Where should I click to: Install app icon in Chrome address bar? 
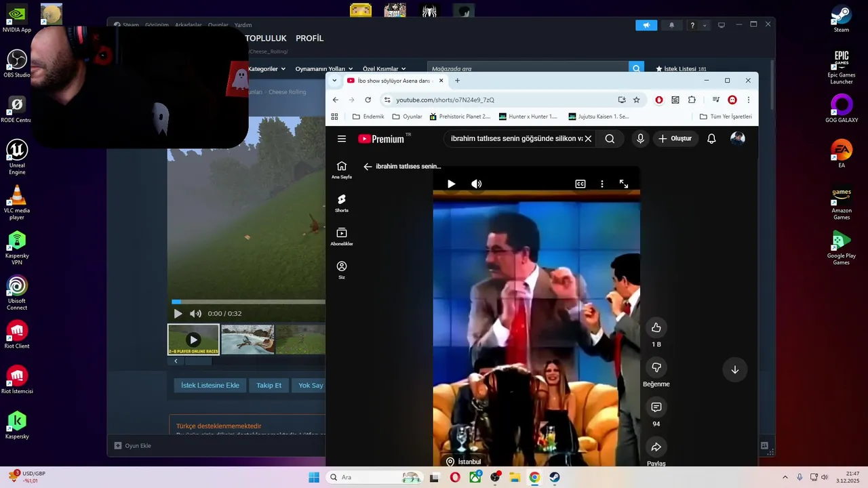[622, 100]
